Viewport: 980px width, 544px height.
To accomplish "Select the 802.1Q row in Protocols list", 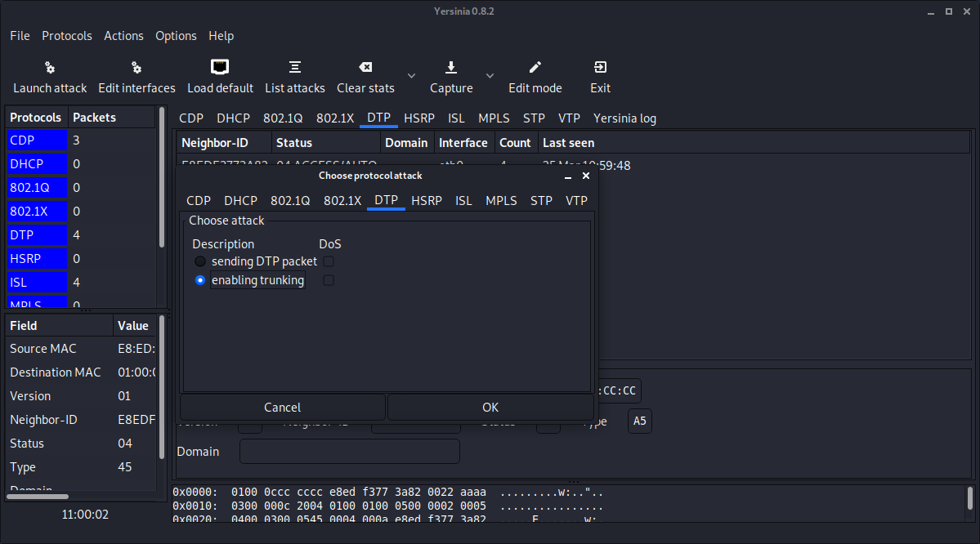I will point(81,187).
